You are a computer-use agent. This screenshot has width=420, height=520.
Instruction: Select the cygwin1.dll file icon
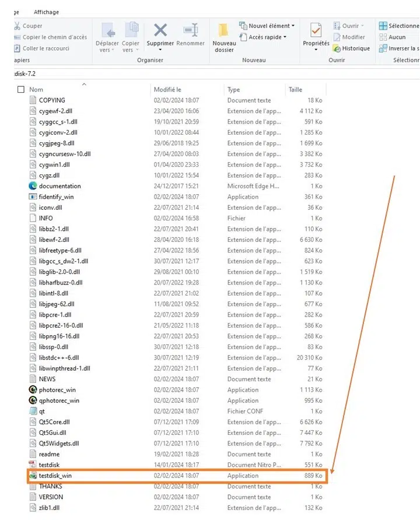33,164
